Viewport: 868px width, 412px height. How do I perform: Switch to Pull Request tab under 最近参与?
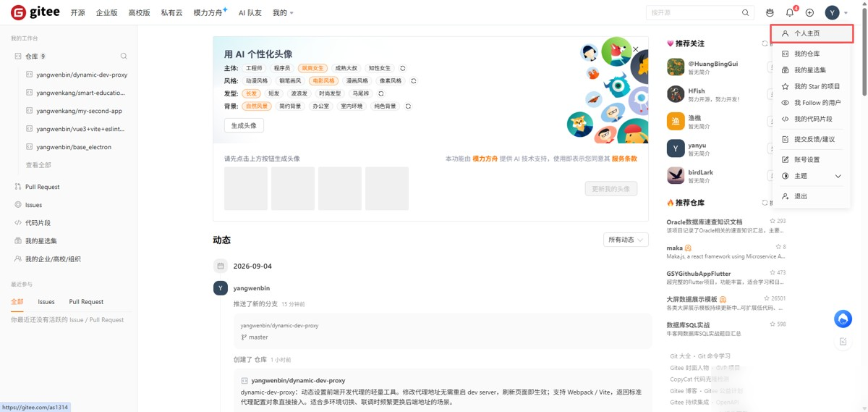(x=86, y=302)
